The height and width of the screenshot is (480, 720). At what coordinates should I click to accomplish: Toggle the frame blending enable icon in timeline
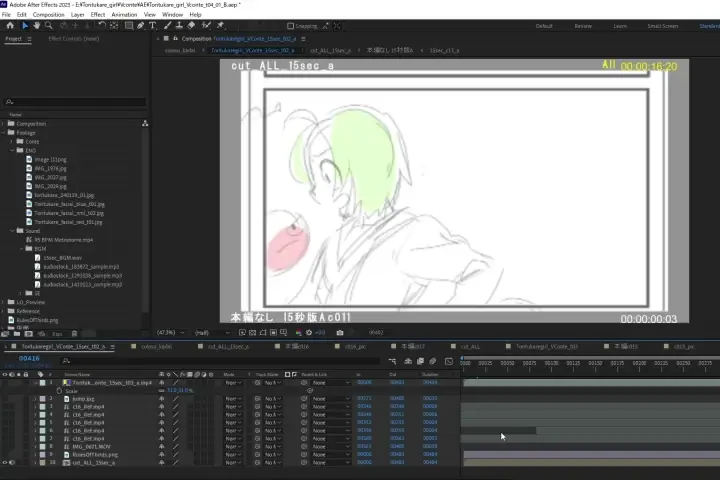click(x=420, y=361)
